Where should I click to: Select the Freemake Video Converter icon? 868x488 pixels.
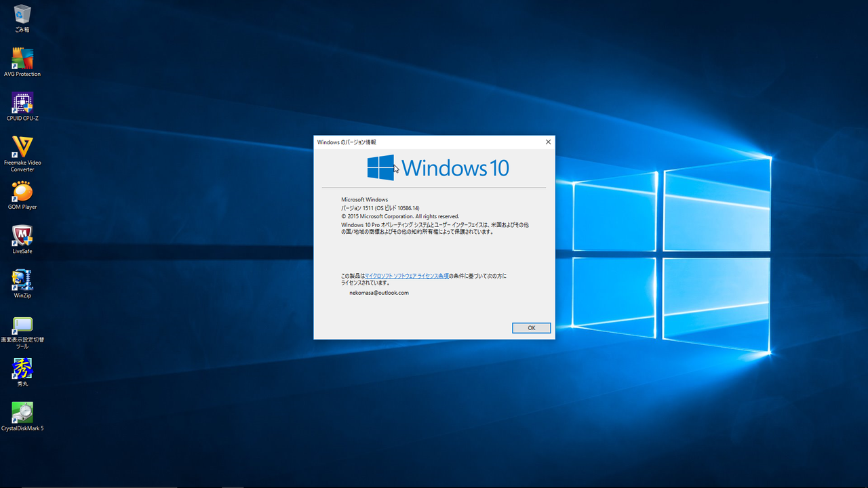point(22,154)
